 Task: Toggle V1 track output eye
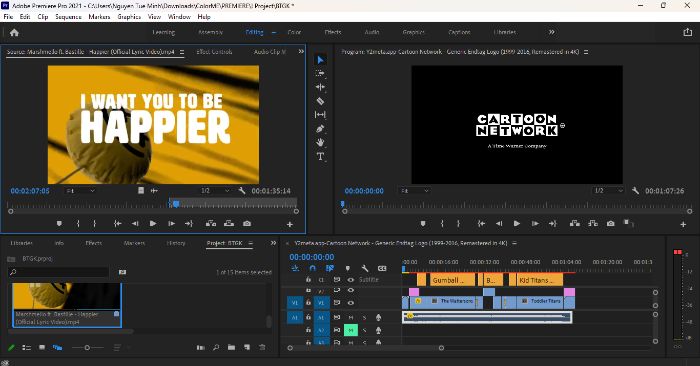pos(350,303)
